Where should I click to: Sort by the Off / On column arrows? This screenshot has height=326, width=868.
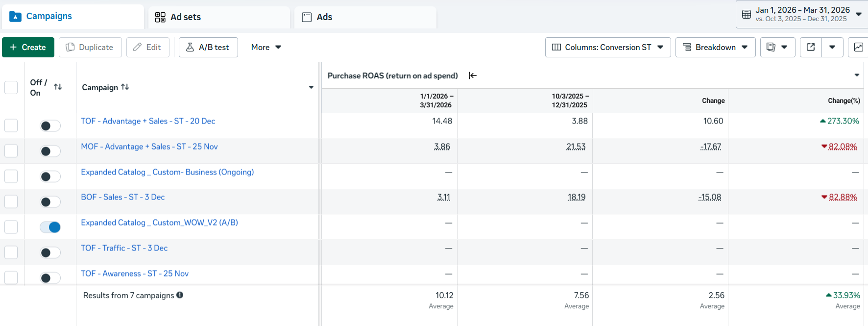tap(58, 87)
